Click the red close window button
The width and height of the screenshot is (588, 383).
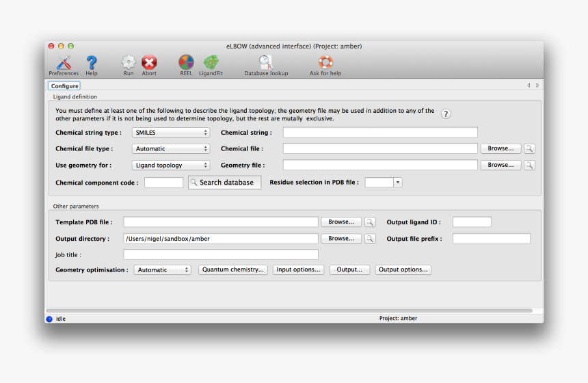[x=51, y=46]
